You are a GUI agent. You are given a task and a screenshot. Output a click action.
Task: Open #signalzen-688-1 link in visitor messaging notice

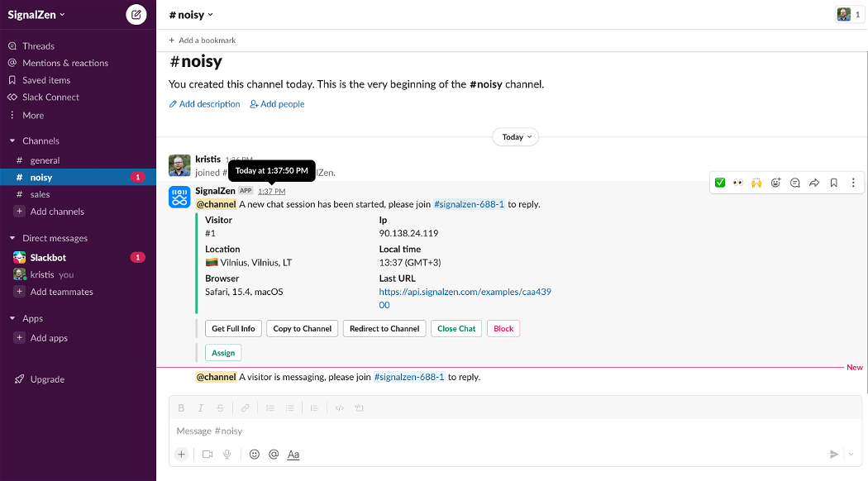point(409,377)
